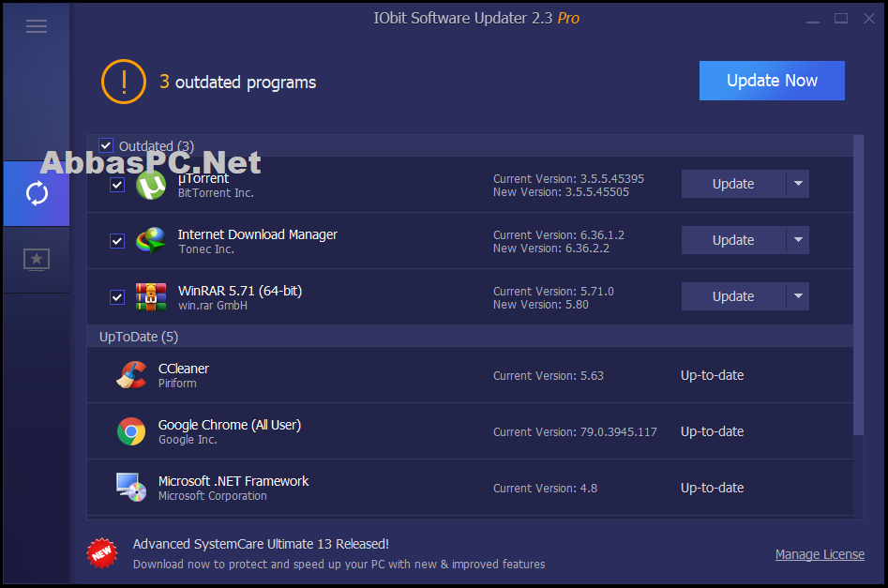Open the hamburger menu
This screenshot has width=888, height=588.
coord(37,26)
